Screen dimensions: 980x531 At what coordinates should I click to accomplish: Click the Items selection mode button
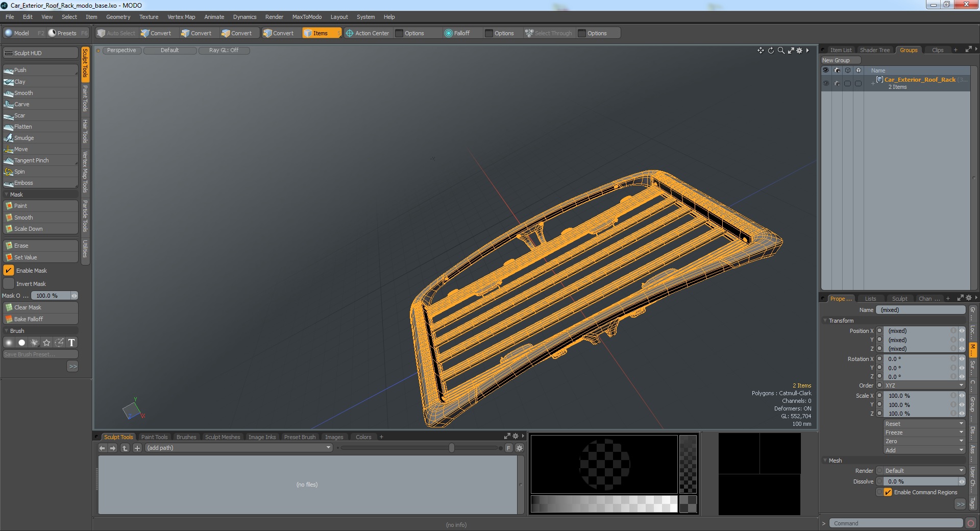pos(321,33)
